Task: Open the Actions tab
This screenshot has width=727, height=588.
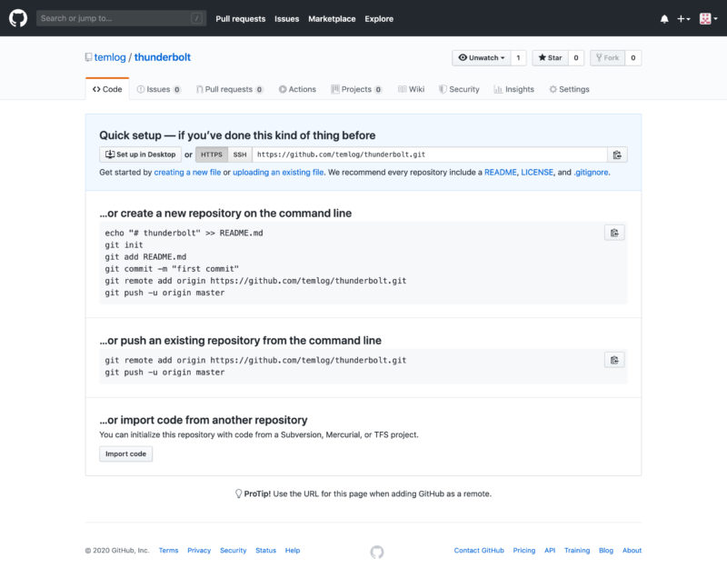Action: tap(297, 89)
